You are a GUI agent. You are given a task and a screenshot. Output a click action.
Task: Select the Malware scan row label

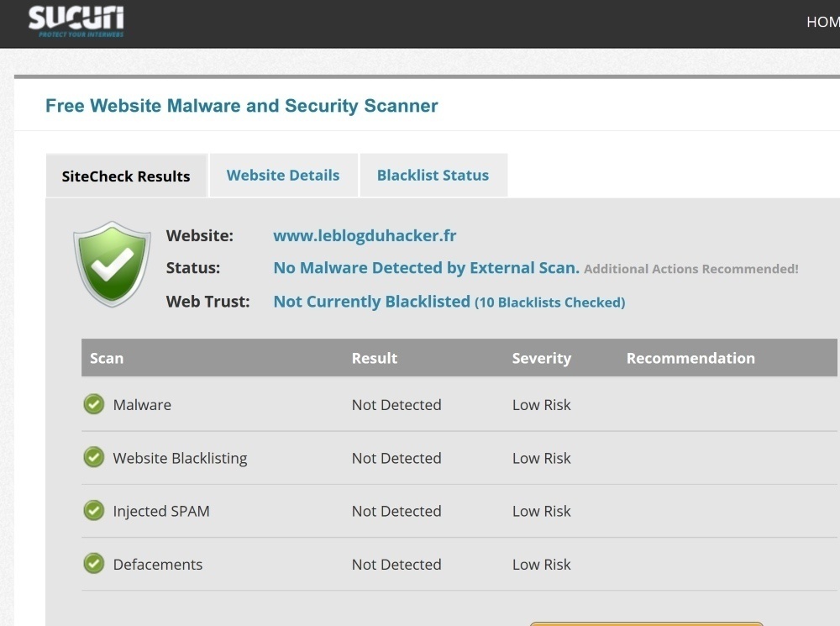point(142,405)
